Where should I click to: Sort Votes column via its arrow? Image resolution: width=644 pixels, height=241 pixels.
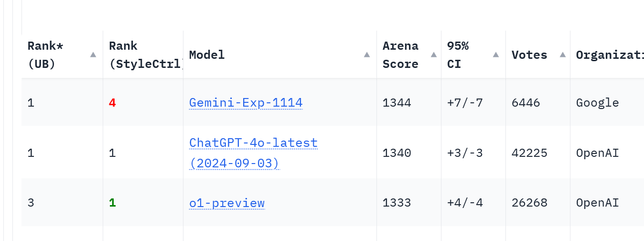[x=563, y=55]
